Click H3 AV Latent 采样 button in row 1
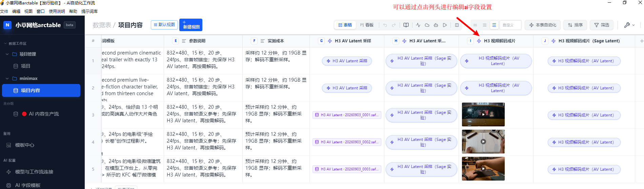The height and width of the screenshot is (189, 644). click(x=347, y=61)
